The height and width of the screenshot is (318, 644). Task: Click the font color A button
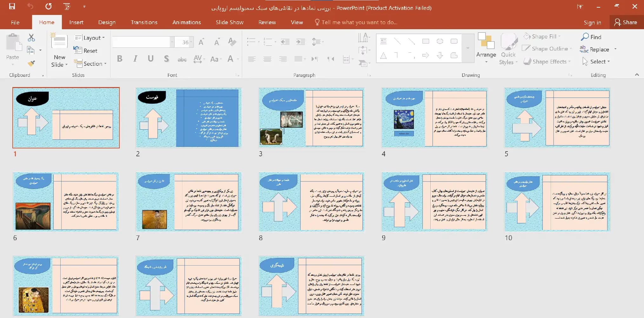(x=230, y=59)
